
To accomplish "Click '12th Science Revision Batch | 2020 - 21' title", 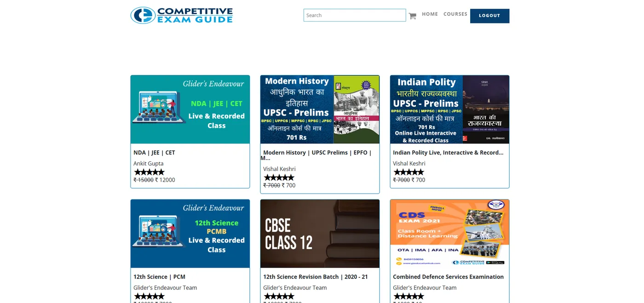I will pos(316,277).
